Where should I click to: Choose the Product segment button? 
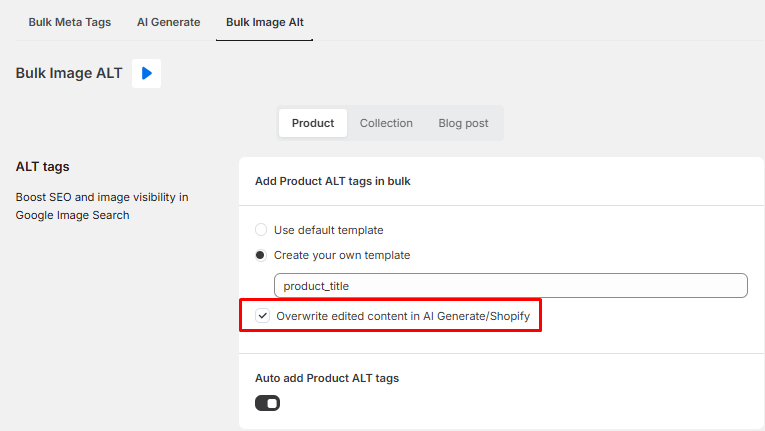[313, 123]
